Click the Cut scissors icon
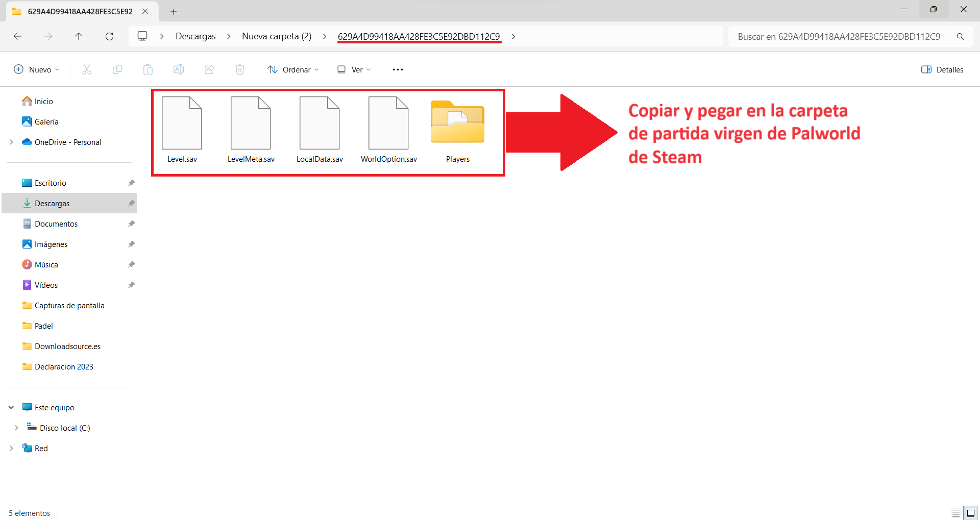Viewport: 980px width, 520px height. (x=87, y=69)
